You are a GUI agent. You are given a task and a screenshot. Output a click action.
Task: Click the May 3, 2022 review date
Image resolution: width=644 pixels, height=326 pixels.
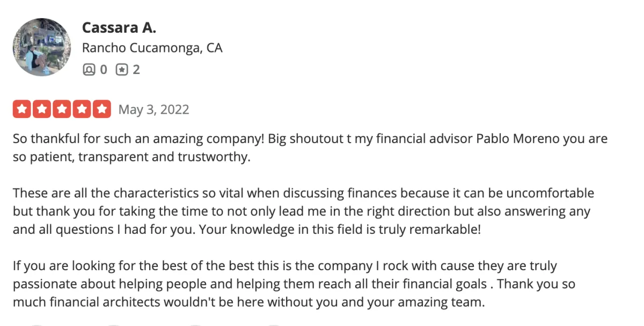point(153,110)
